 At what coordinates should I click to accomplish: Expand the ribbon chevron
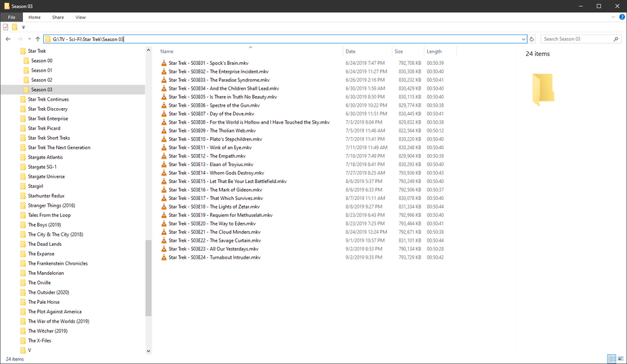click(613, 17)
